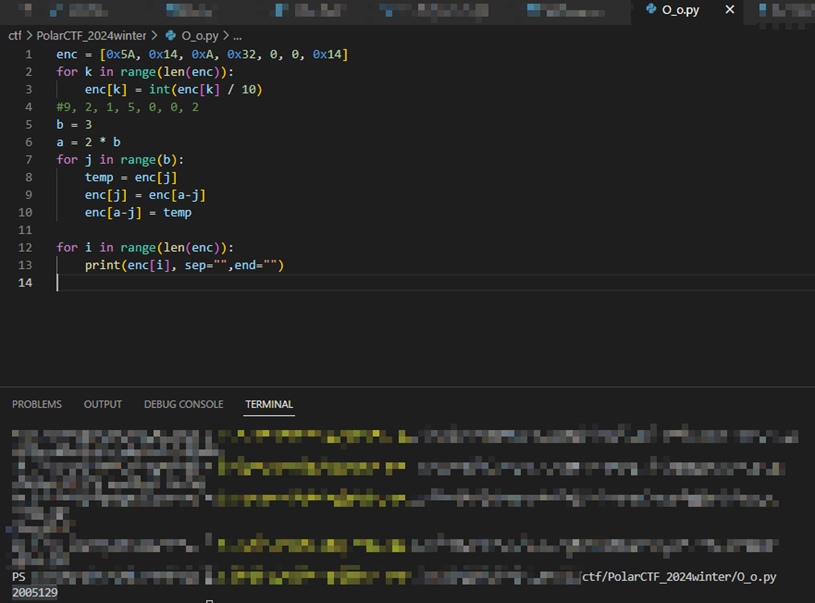The height and width of the screenshot is (603, 815).
Task: Select the TERMINAL panel tab
Action: tap(269, 404)
